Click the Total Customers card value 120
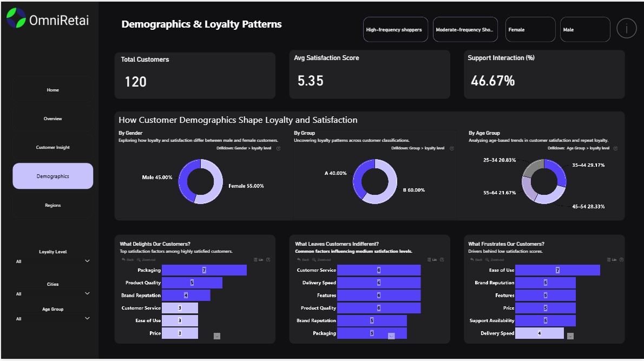Screen dimensions: 644x361 pos(135,82)
